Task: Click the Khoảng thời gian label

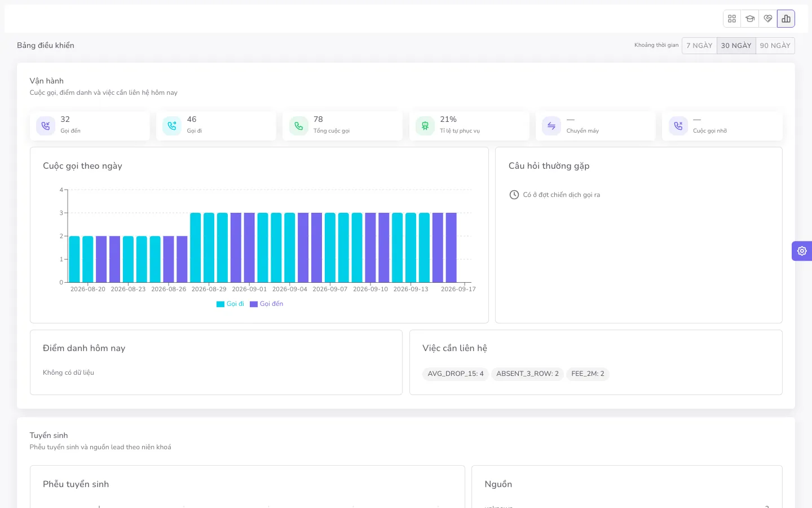Action: pyautogui.click(x=656, y=45)
